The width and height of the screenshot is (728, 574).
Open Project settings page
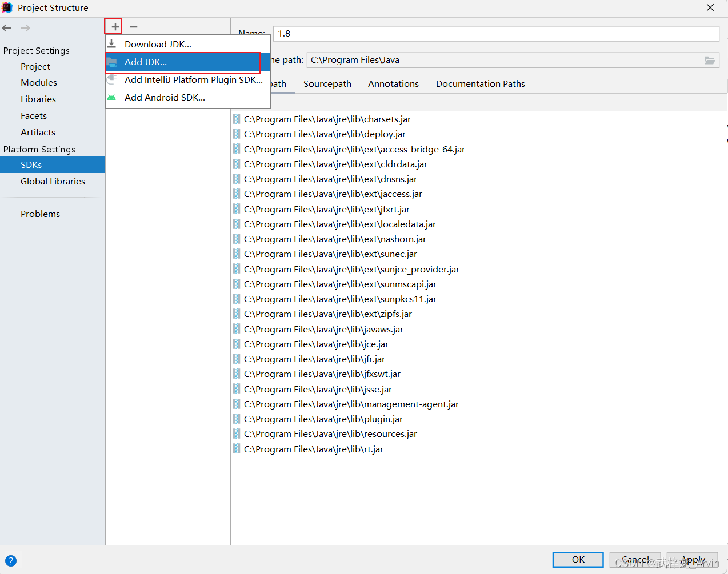click(x=35, y=66)
